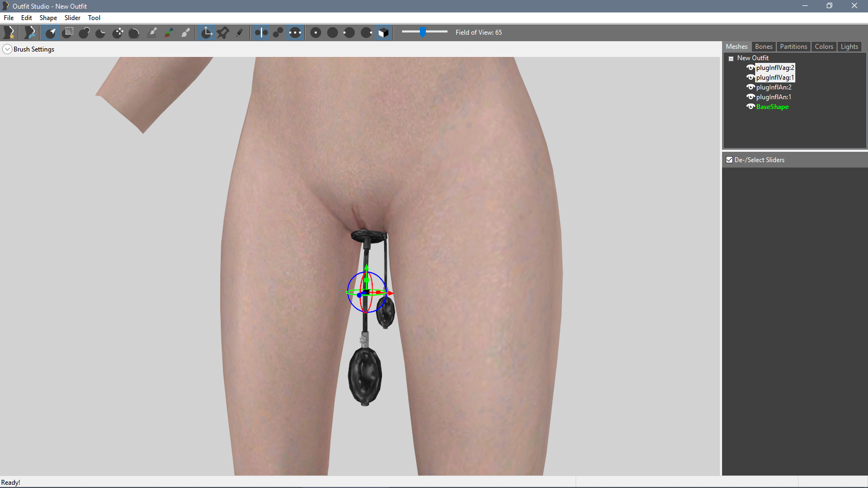This screenshot has width=868, height=488.
Task: Select the Mask brush tool
Action: click(x=68, y=33)
